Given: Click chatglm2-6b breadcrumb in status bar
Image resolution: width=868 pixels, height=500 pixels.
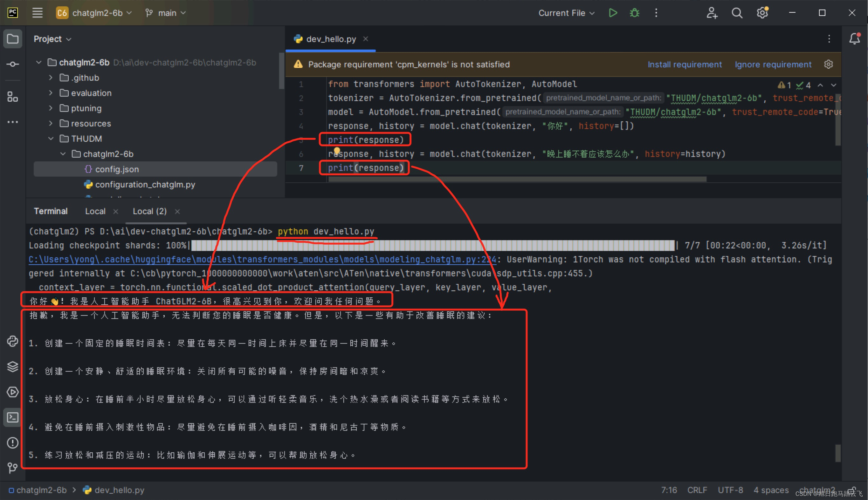Looking at the screenshot, I should 38,490.
